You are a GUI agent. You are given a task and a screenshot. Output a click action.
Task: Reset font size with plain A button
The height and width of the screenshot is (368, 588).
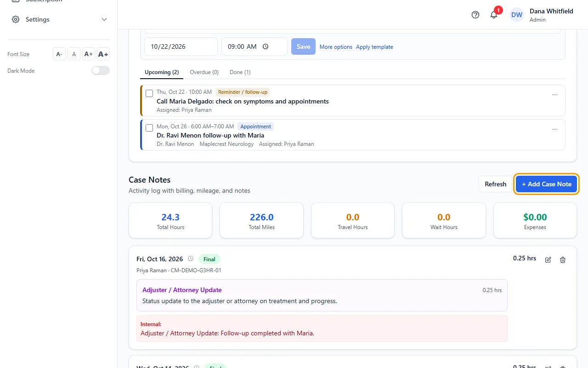[74, 54]
